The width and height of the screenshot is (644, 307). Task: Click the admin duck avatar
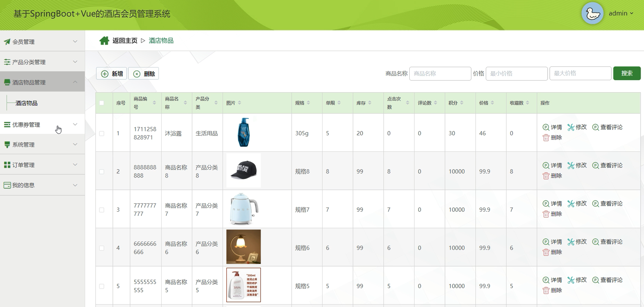593,13
